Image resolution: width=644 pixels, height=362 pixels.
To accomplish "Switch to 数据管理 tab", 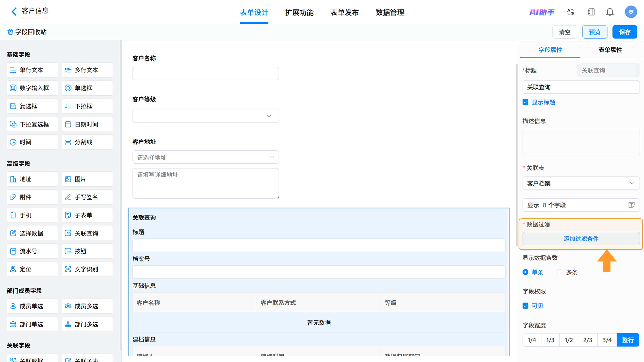I will pyautogui.click(x=390, y=13).
